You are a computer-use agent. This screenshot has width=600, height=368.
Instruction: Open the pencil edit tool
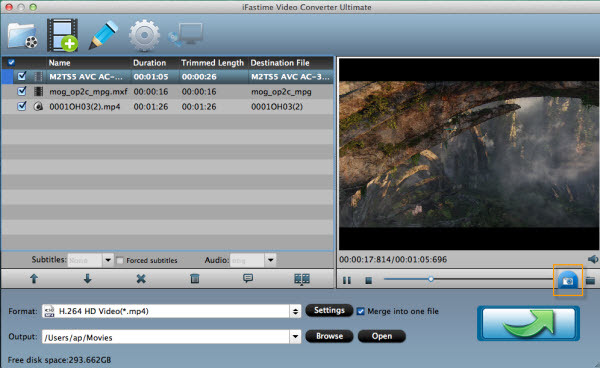(103, 35)
